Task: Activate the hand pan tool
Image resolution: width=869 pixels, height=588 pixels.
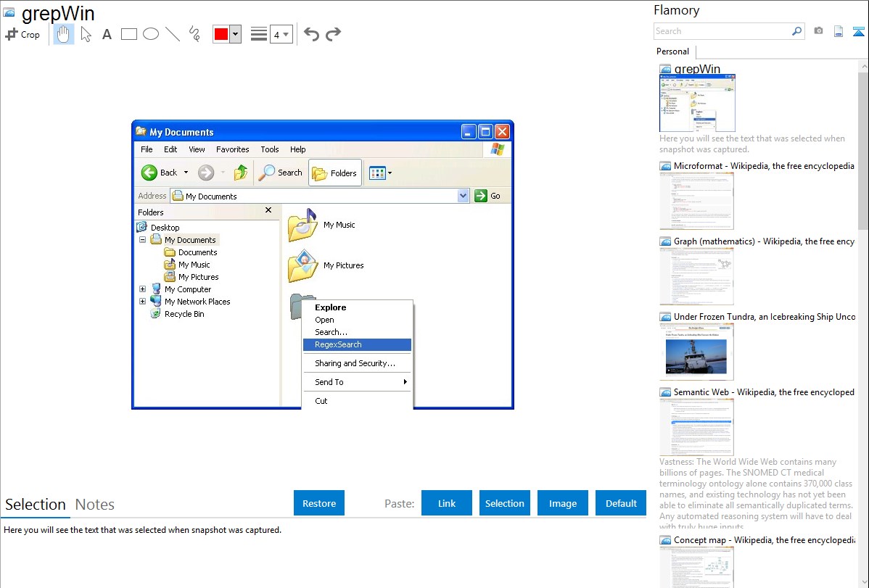Action: point(63,34)
